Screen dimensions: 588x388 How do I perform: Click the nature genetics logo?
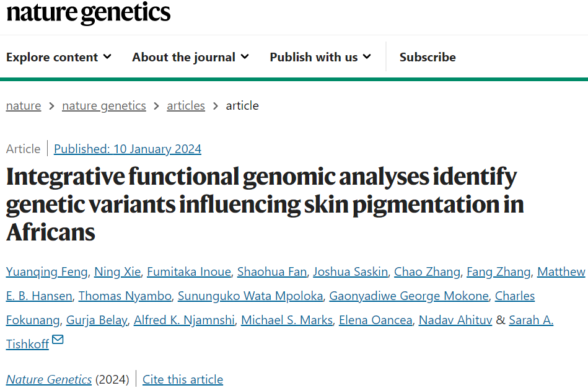88,12
